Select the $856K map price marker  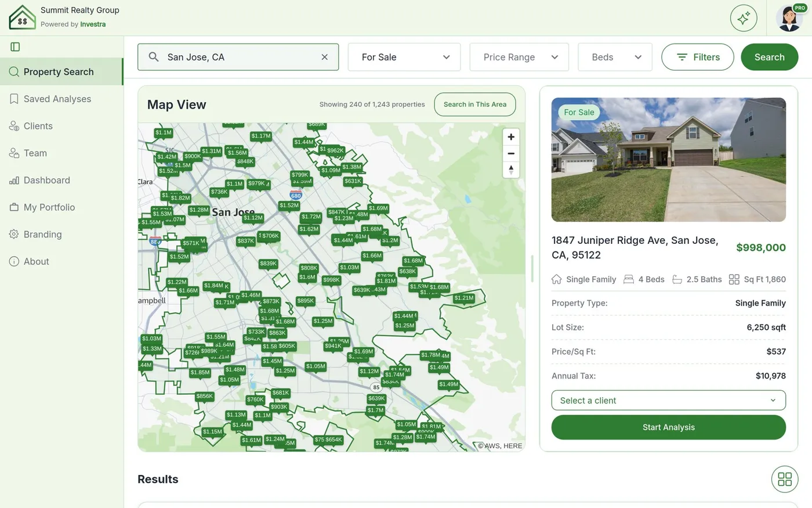(205, 397)
